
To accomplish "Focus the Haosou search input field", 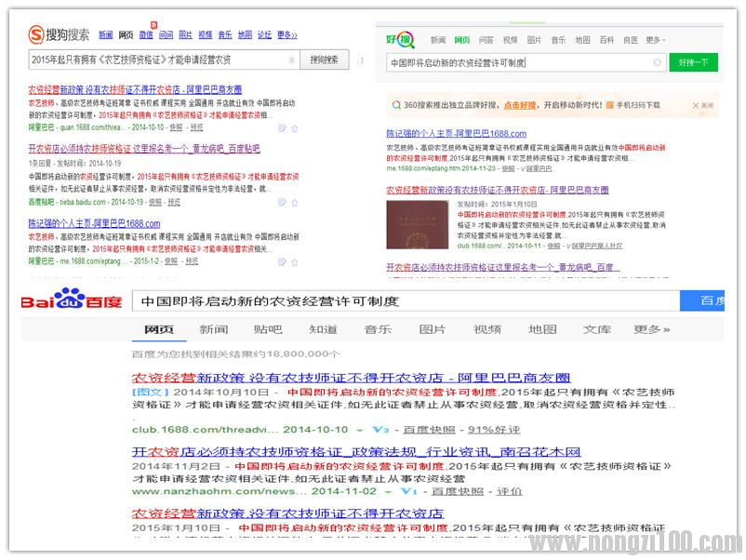I will pyautogui.click(x=526, y=62).
